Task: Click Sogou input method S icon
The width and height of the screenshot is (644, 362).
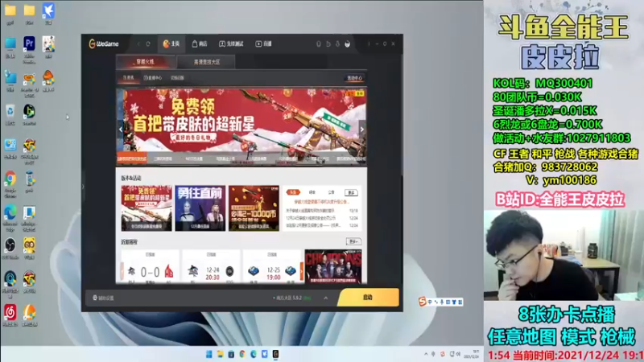Action: coord(422,302)
